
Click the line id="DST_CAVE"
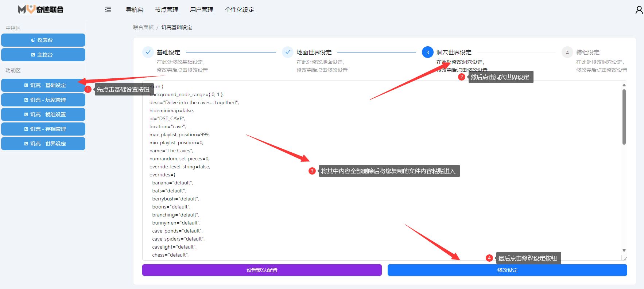coord(167,118)
